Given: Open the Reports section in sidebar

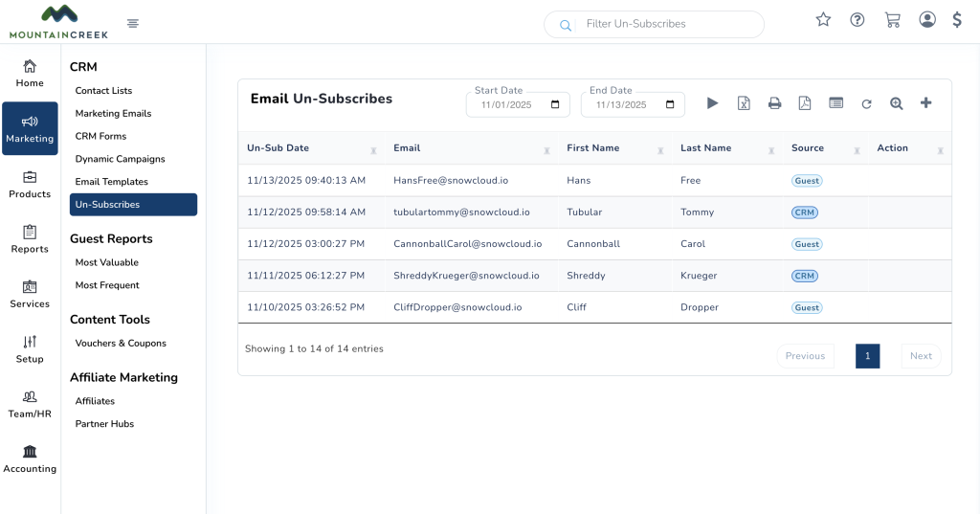Looking at the screenshot, I should click(30, 238).
